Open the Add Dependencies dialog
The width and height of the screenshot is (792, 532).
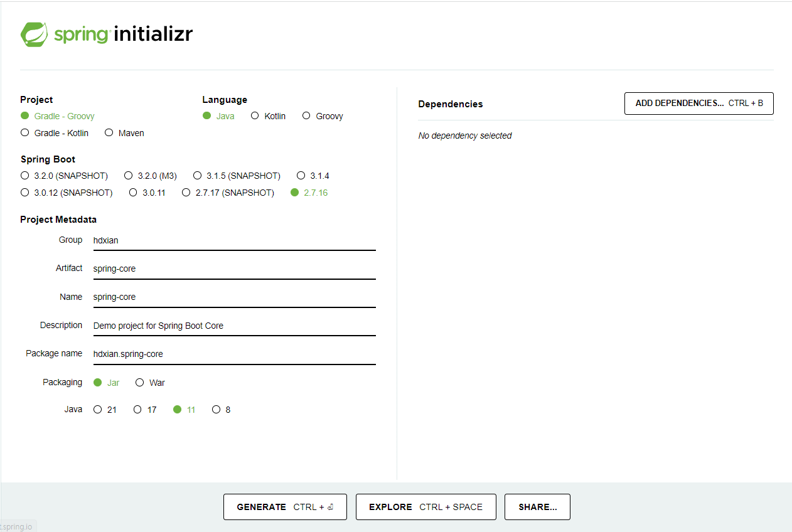(x=699, y=104)
